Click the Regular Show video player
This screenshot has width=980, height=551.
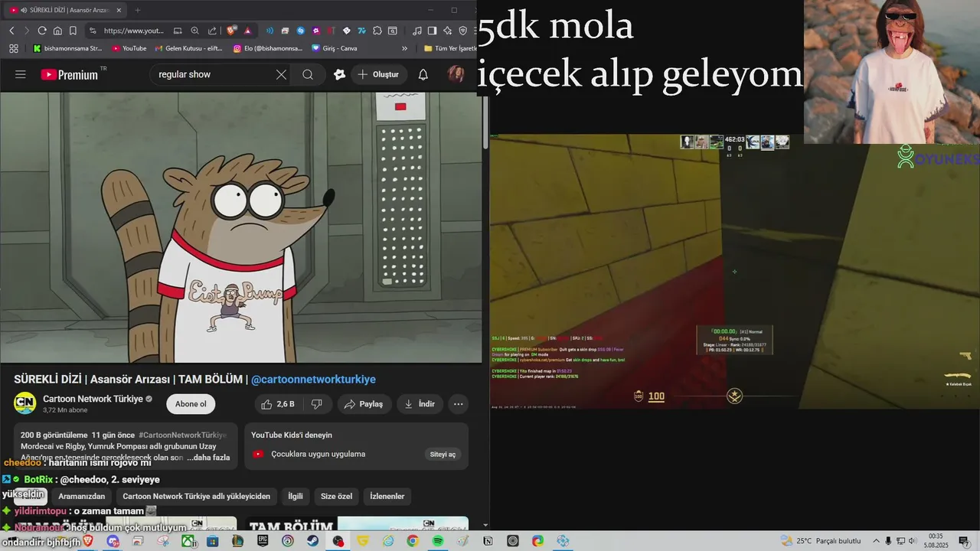(x=241, y=227)
